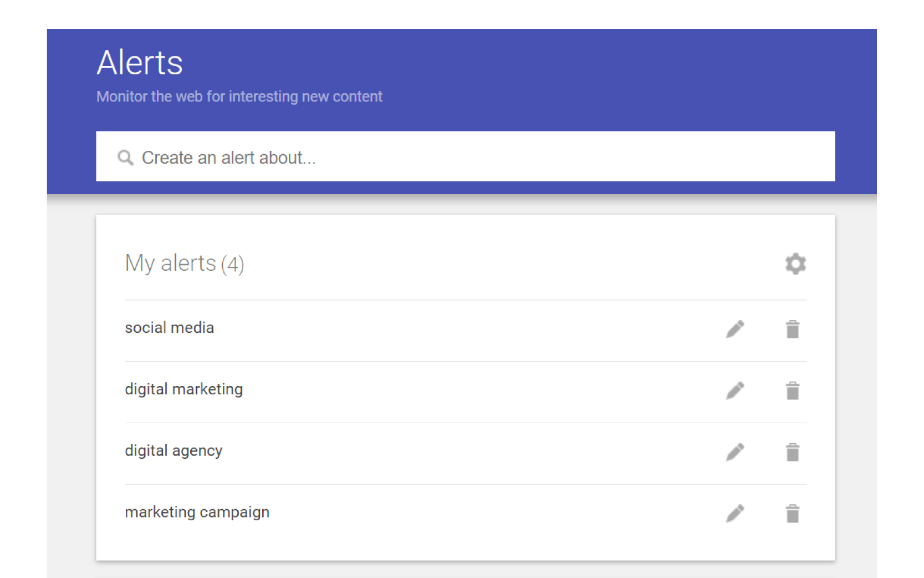Image resolution: width=924 pixels, height=578 pixels.
Task: Select the 'digital marketing' alert text
Action: point(183,389)
